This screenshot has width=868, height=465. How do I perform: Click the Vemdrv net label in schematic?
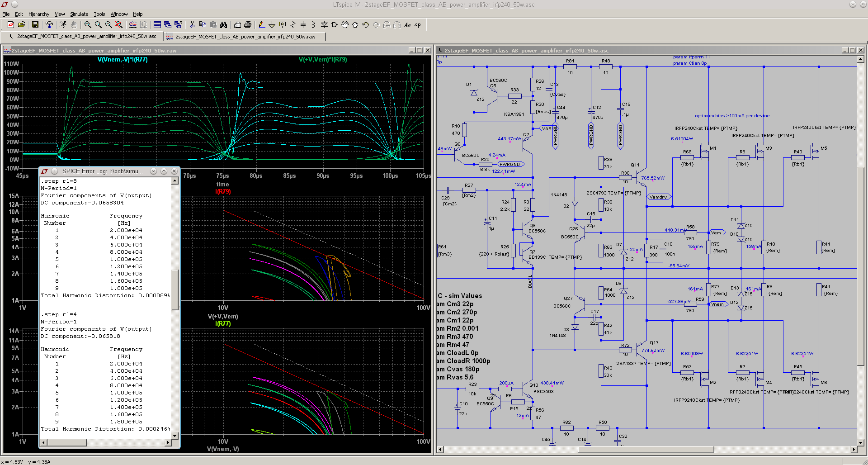click(x=658, y=197)
